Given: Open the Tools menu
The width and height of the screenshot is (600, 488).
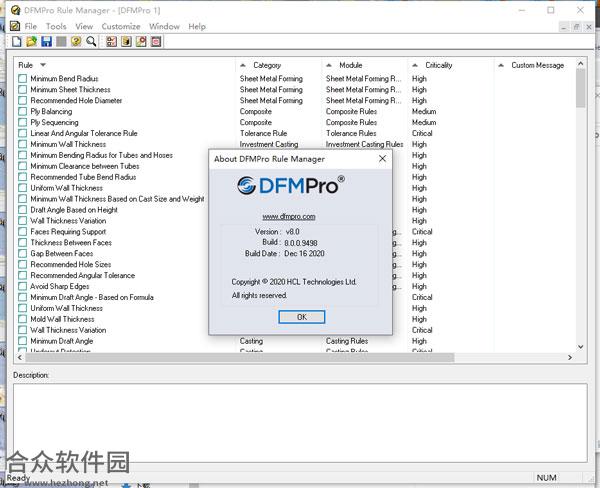Looking at the screenshot, I should [56, 26].
